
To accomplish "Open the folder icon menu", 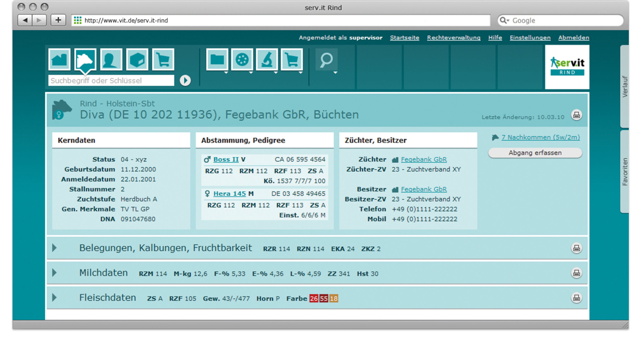I will (217, 60).
